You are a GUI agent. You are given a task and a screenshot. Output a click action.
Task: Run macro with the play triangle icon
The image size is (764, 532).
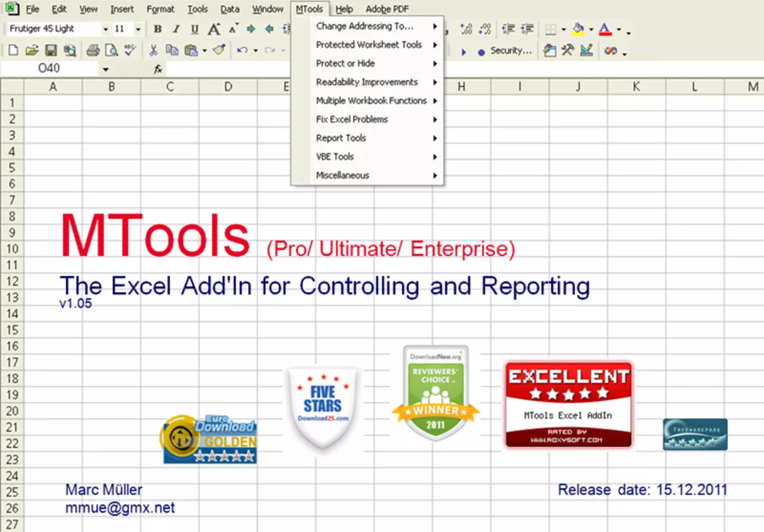coord(463,52)
